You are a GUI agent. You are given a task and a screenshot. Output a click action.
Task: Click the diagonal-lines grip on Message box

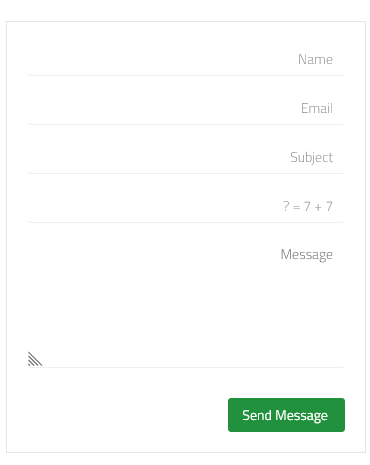coord(35,359)
